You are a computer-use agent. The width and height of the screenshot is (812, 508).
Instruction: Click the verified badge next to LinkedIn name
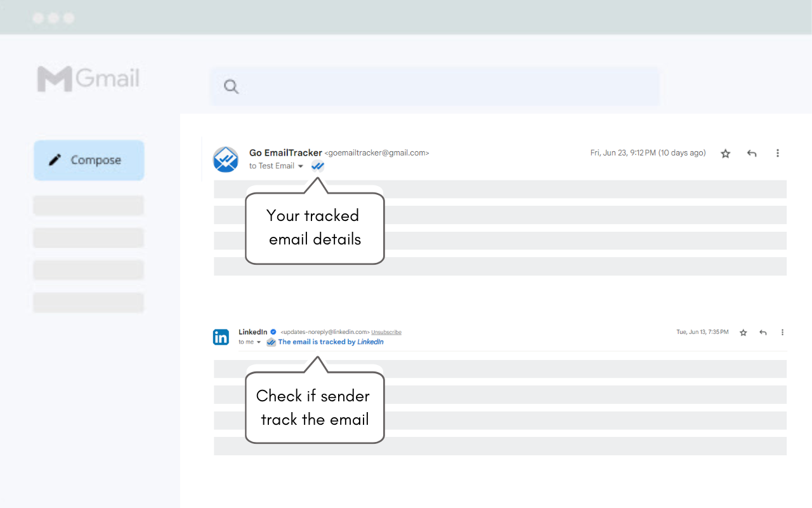[272, 331]
